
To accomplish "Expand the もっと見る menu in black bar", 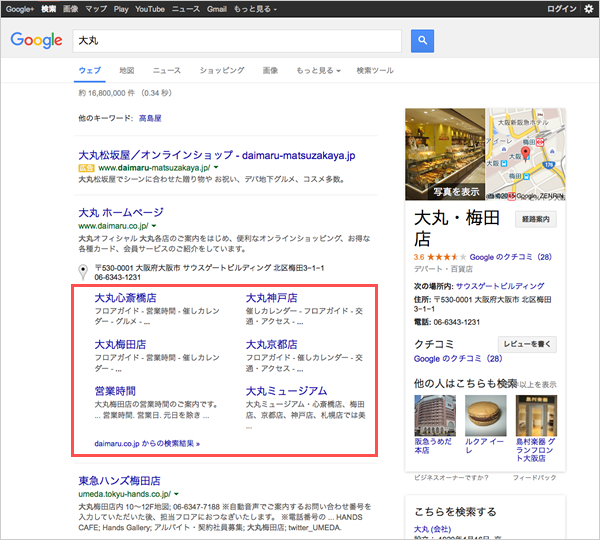I will pyautogui.click(x=255, y=9).
